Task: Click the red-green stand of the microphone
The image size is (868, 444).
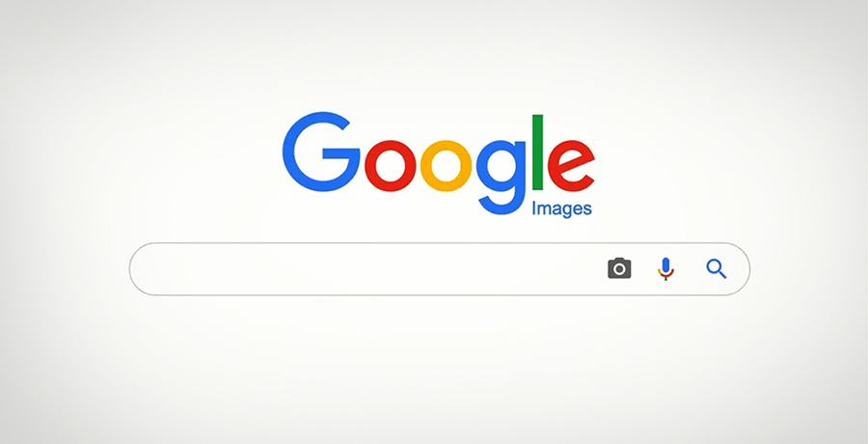Action: (x=665, y=275)
